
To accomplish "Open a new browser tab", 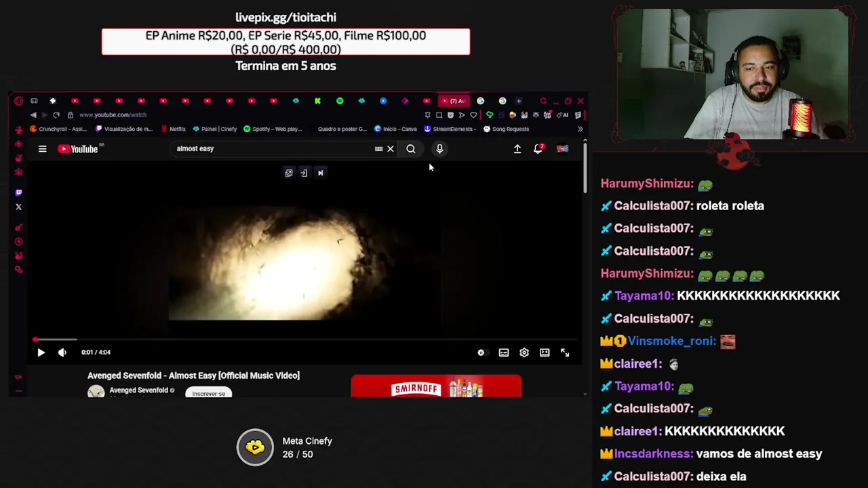I will pos(519,101).
